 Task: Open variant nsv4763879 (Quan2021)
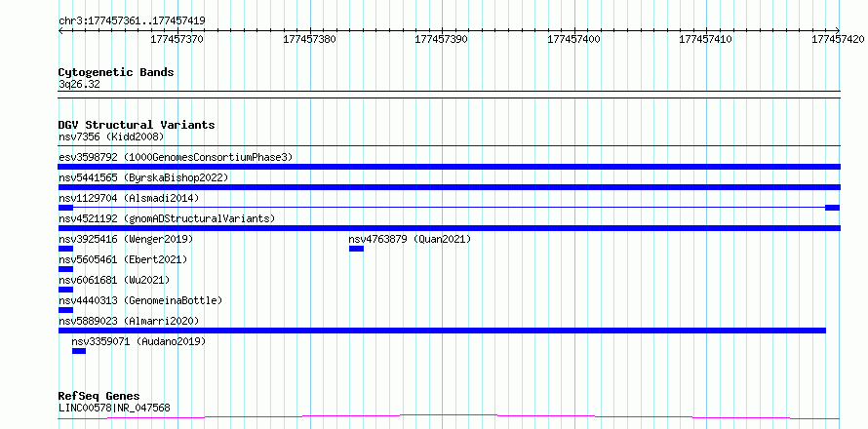[x=410, y=239]
